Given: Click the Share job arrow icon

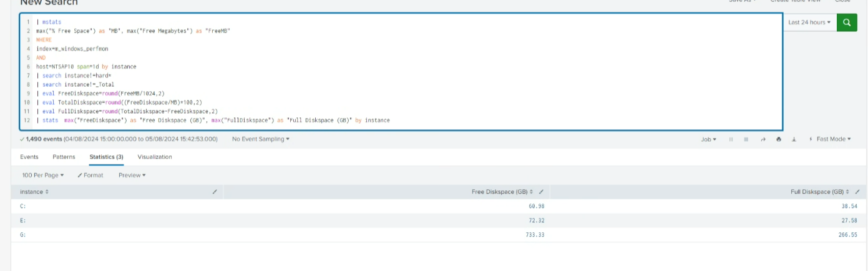Looking at the screenshot, I should coord(763,139).
